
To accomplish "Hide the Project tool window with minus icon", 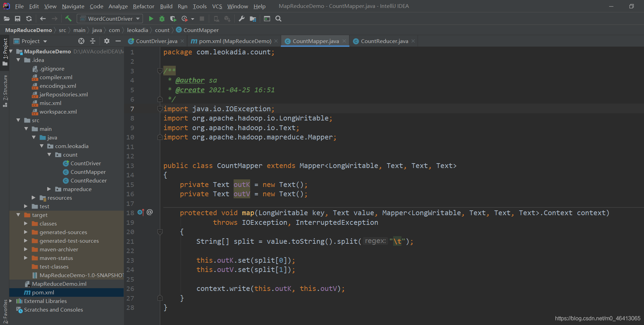I will pos(118,41).
